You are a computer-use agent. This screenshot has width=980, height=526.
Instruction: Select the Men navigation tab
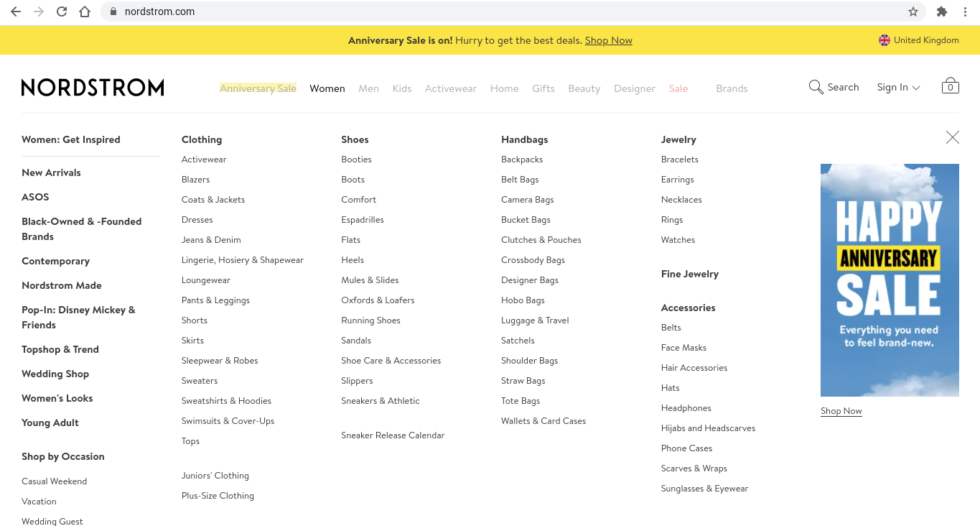[x=368, y=88]
